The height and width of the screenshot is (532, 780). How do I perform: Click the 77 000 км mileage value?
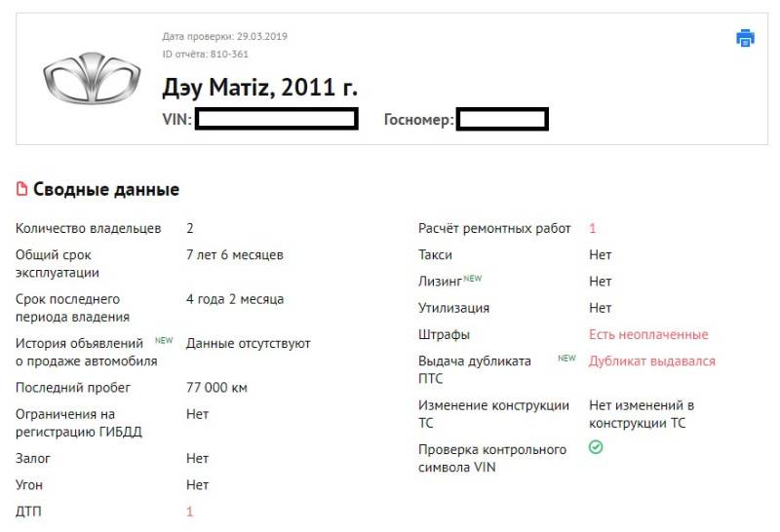[x=216, y=388]
